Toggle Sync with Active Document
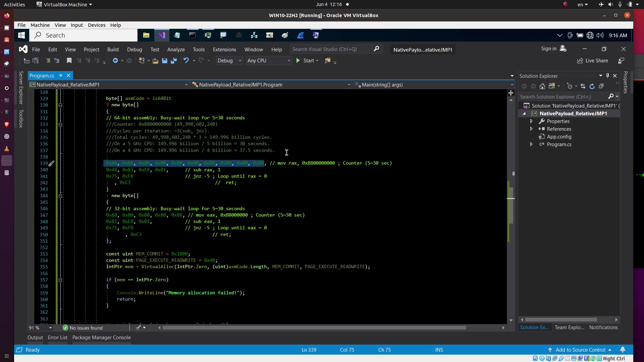This screenshot has height=362, width=644. click(583, 86)
